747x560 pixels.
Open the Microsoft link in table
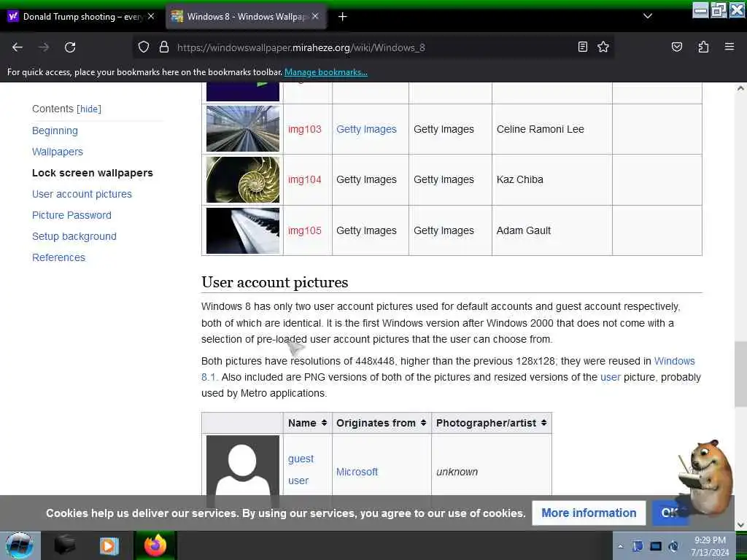[357, 472]
